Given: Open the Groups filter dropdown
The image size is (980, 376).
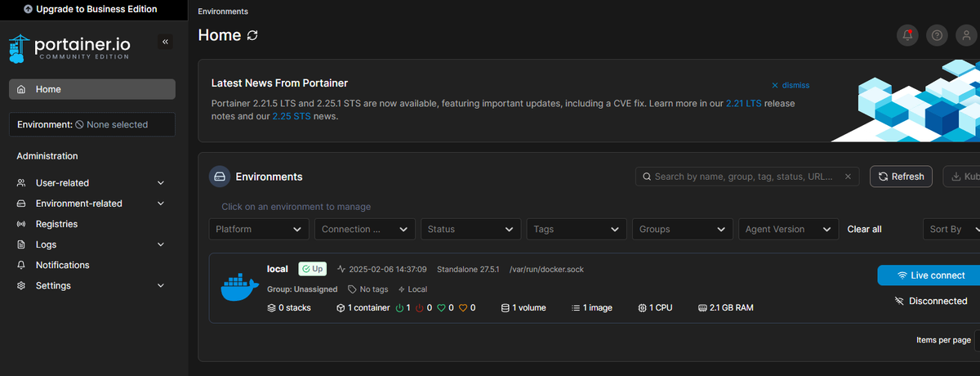Looking at the screenshot, I should [682, 230].
